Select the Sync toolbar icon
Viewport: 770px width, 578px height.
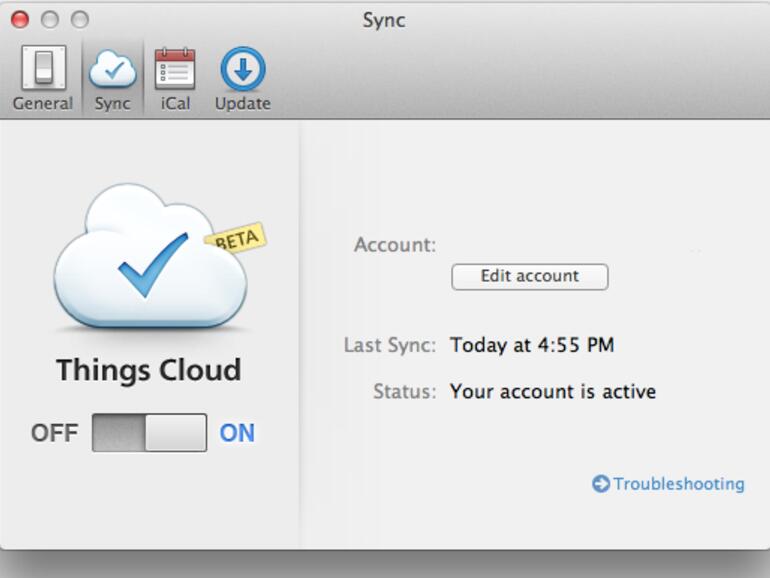[112, 78]
